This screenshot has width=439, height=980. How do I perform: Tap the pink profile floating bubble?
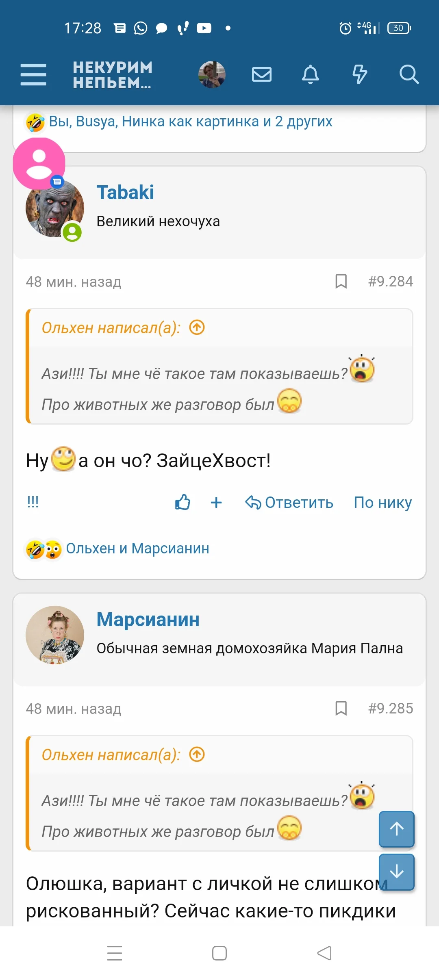tap(39, 163)
